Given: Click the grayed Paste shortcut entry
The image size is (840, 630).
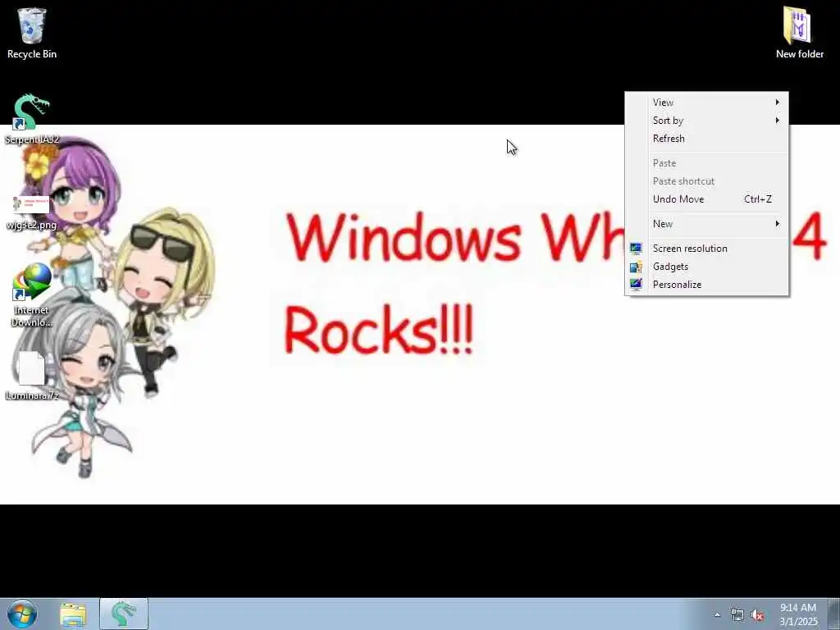Looking at the screenshot, I should tap(706, 181).
